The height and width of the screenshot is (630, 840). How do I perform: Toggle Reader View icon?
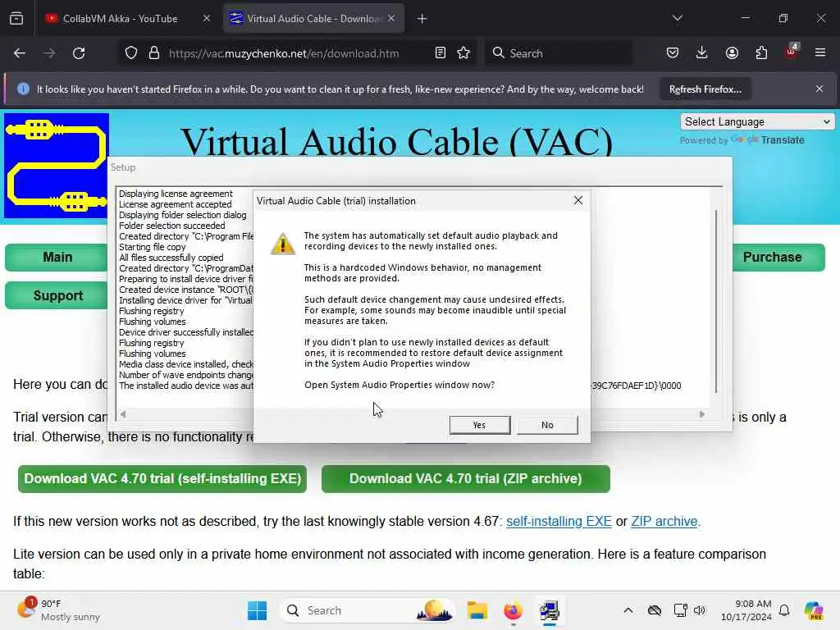pyautogui.click(x=441, y=53)
